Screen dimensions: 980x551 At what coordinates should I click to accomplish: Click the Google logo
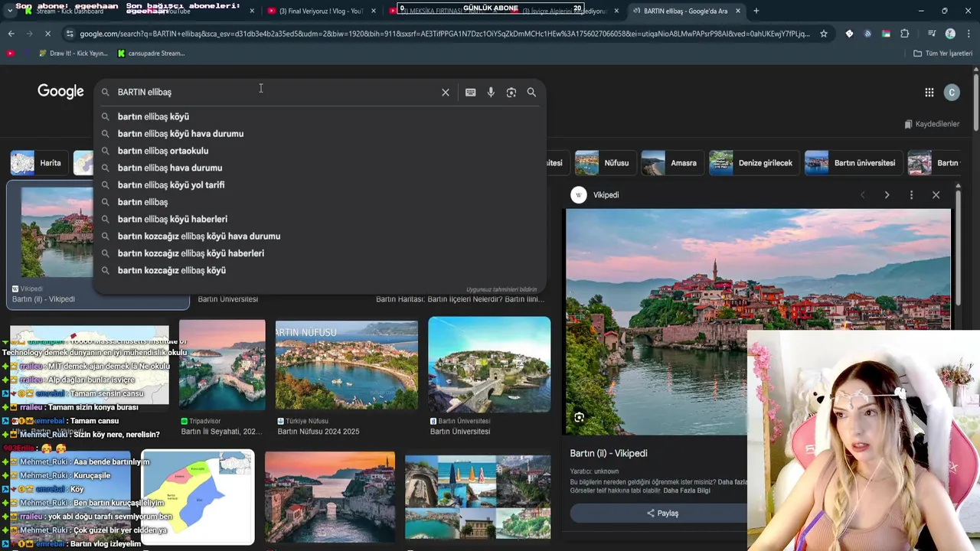[60, 92]
